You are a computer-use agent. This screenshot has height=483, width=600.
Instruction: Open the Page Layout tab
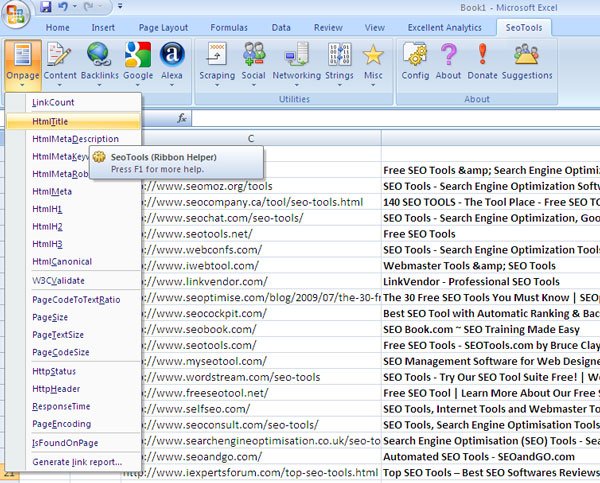[163, 28]
